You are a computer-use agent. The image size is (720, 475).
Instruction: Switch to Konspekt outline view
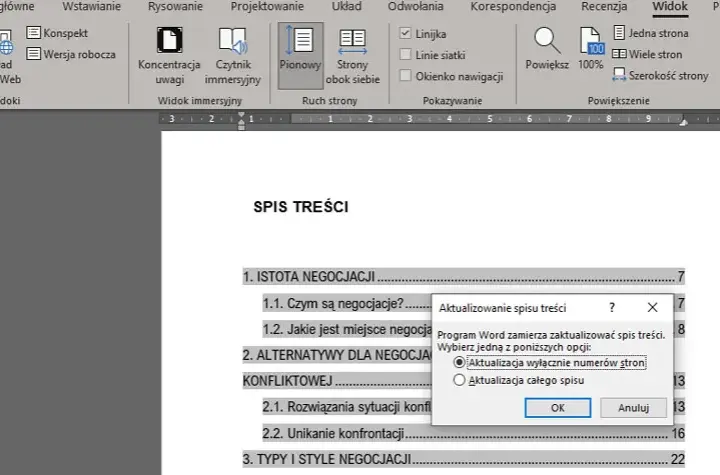(57, 33)
